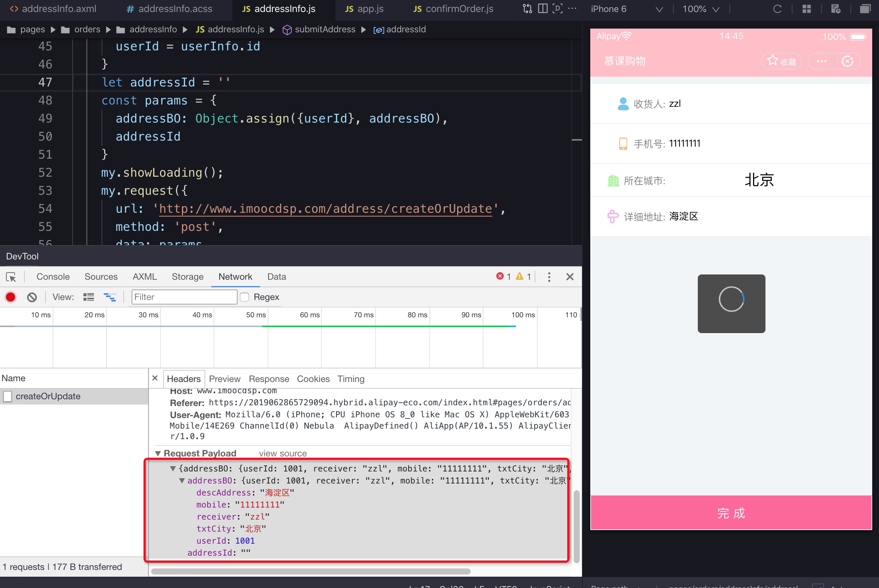This screenshot has height=588, width=879.
Task: Click the timeline at the 50 ms marker
Action: point(256,315)
